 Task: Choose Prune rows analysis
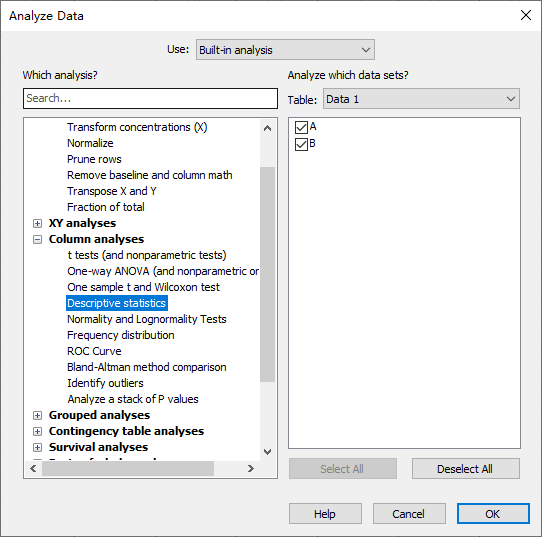[x=94, y=159]
